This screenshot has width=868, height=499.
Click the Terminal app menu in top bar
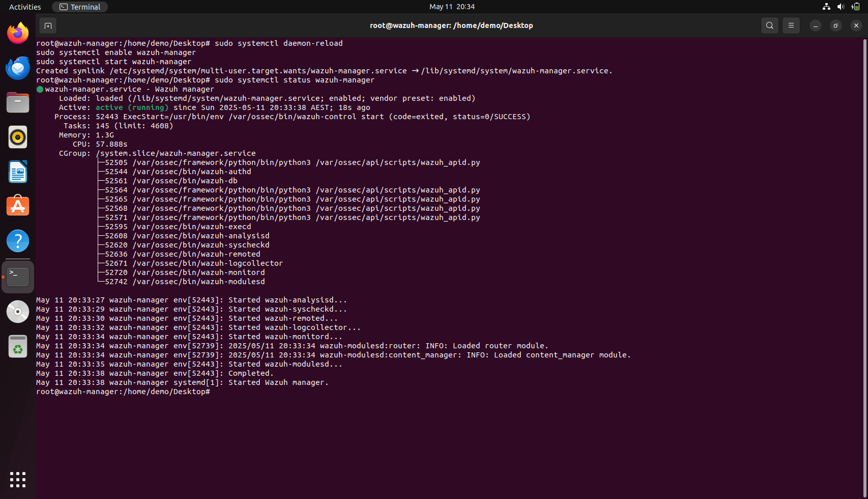80,7
